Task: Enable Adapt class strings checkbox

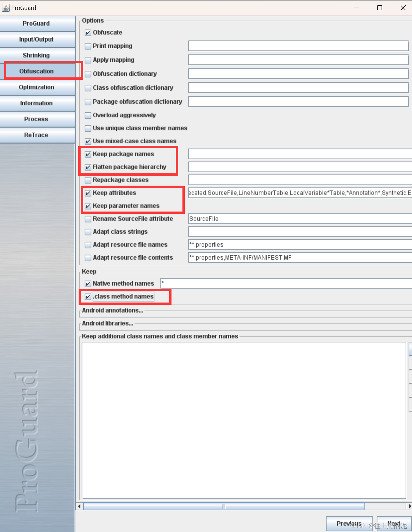Action: 88,232
